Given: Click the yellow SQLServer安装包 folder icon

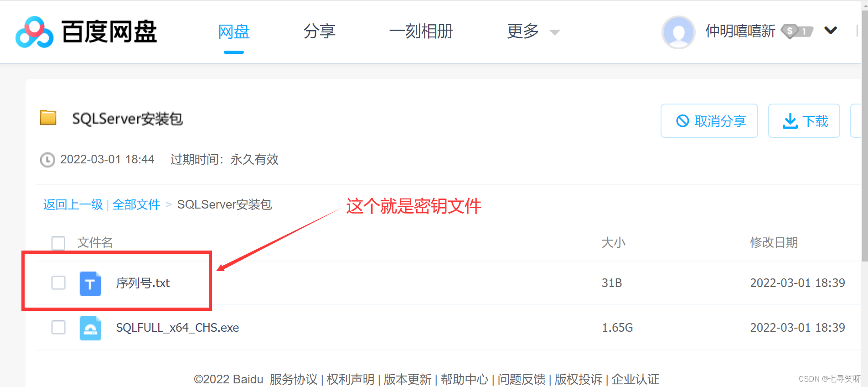Looking at the screenshot, I should (48, 118).
